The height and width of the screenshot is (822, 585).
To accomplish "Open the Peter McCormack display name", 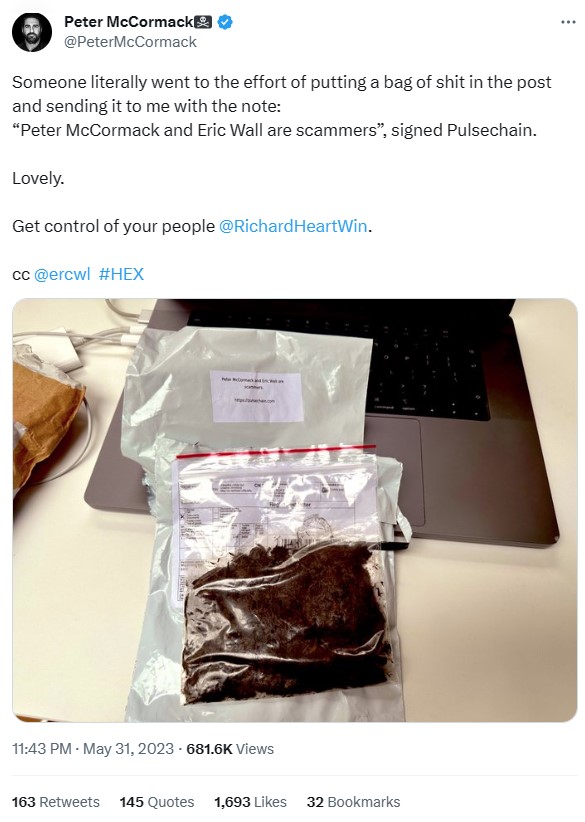I will coord(128,22).
